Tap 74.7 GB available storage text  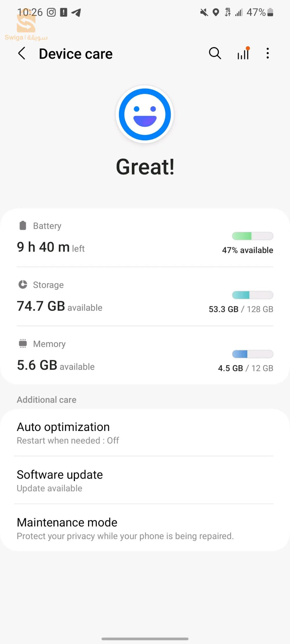[60, 306]
